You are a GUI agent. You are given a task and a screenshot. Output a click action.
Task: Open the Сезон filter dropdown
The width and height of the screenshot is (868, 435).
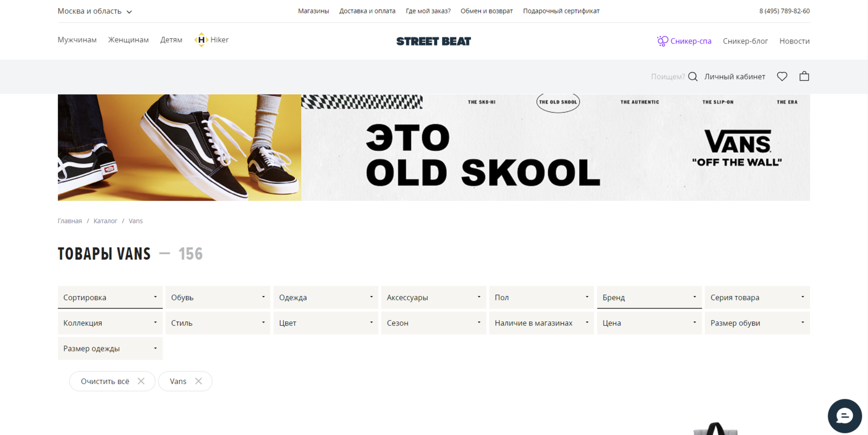[433, 323]
